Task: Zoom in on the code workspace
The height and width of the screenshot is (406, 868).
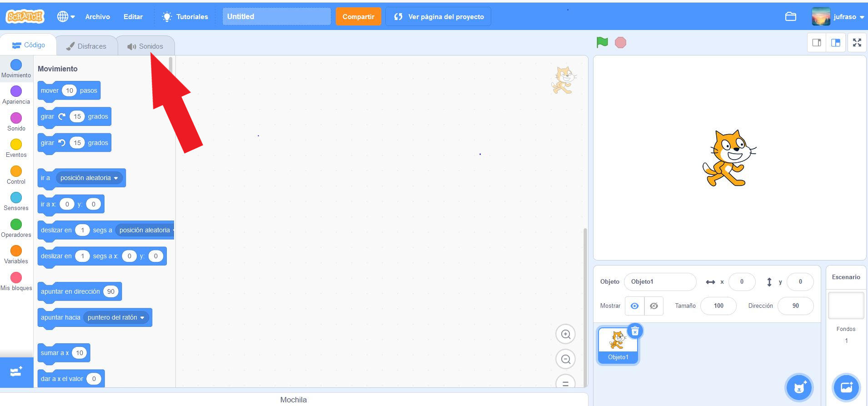Action: tap(565, 335)
